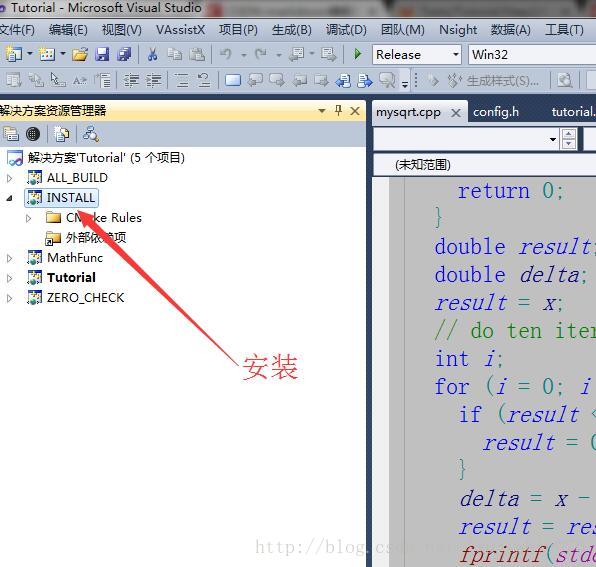Viewport: 596px width, 567px height.
Task: Open the Redo history dropdown arrow
Action: (279, 55)
